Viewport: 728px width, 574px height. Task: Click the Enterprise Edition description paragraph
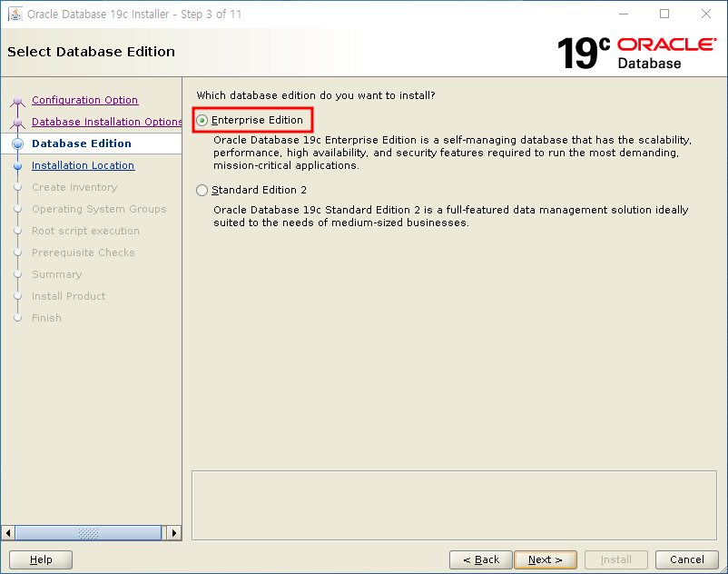coord(452,153)
